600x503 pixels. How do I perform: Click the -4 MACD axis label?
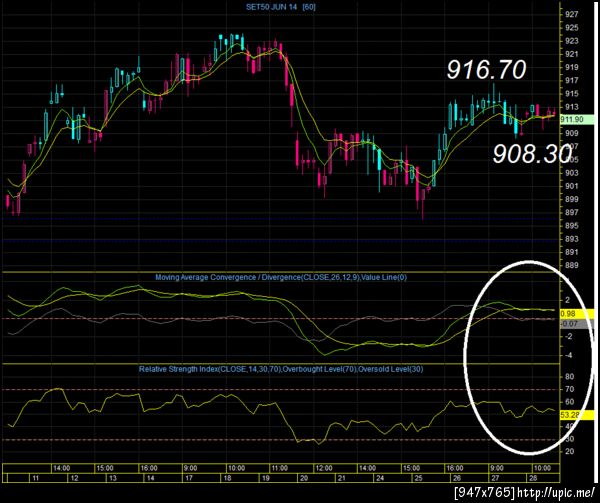coord(569,355)
